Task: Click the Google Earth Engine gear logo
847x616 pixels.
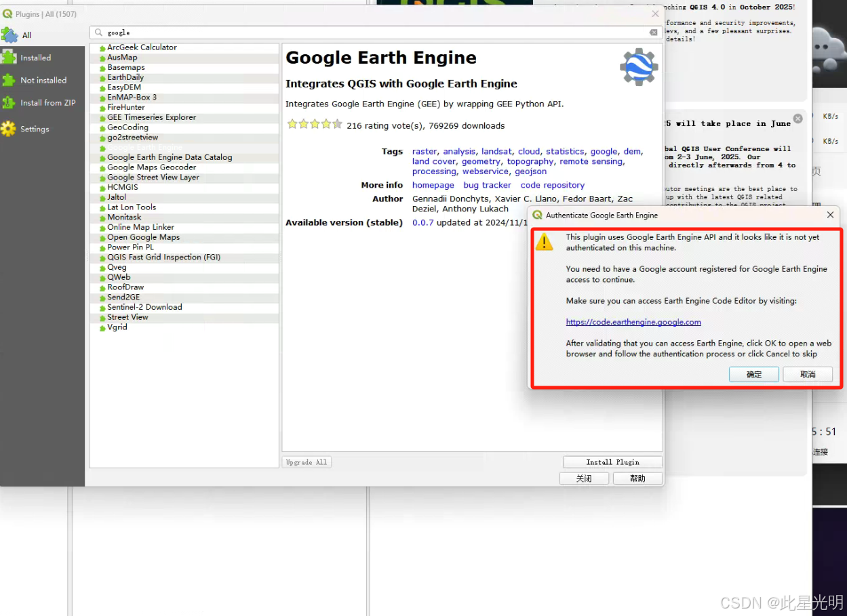Action: (x=639, y=68)
